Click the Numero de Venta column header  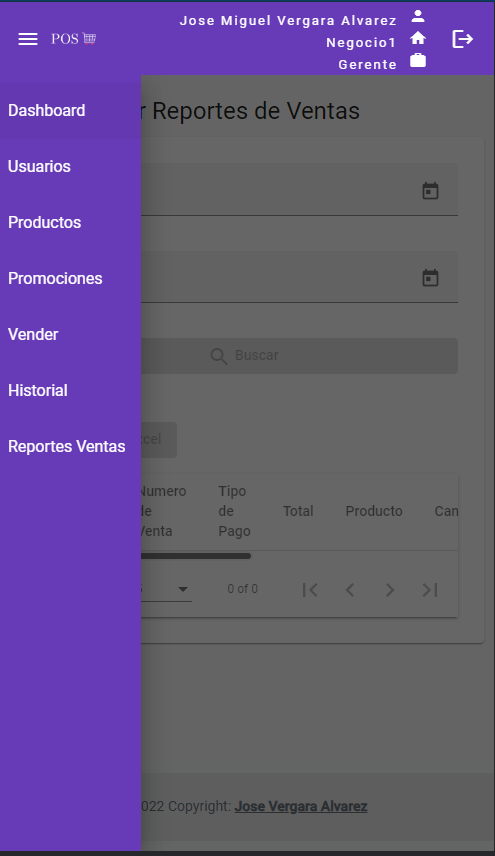164,511
